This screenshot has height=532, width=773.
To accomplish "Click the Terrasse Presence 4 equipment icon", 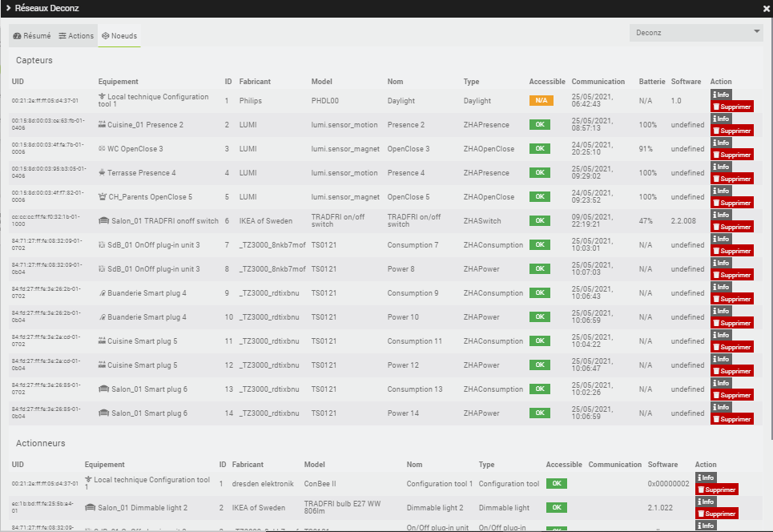I will point(102,173).
